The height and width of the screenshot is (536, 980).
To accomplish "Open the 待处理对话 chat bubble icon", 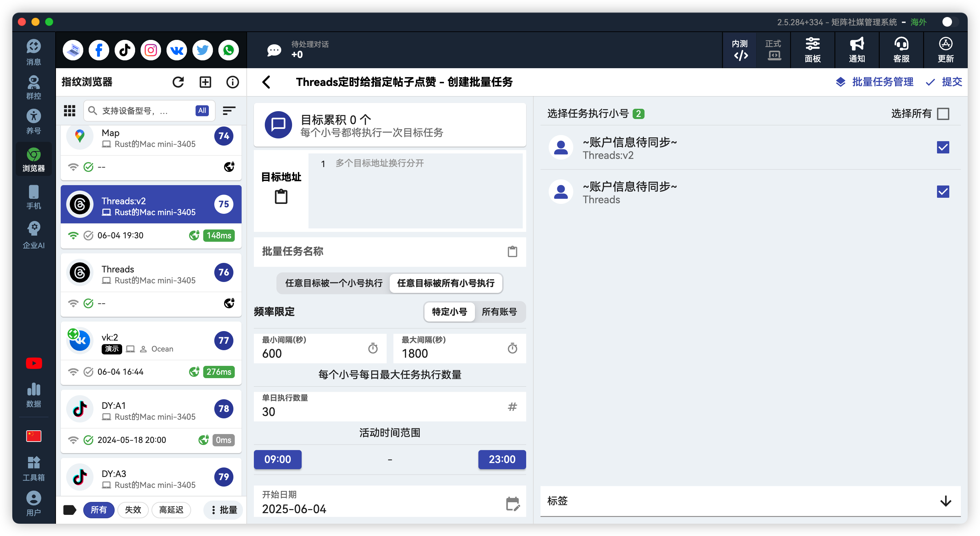I will (274, 50).
